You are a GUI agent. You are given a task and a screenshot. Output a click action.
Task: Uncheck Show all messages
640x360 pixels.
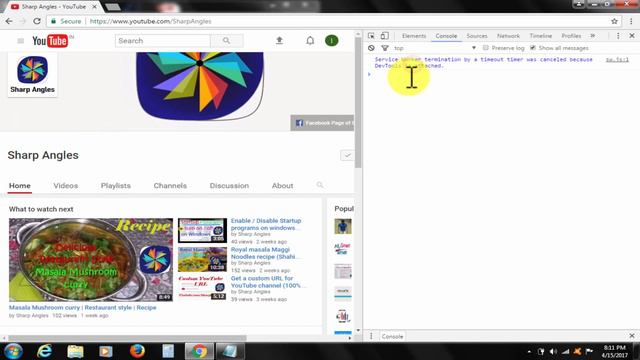coord(533,48)
